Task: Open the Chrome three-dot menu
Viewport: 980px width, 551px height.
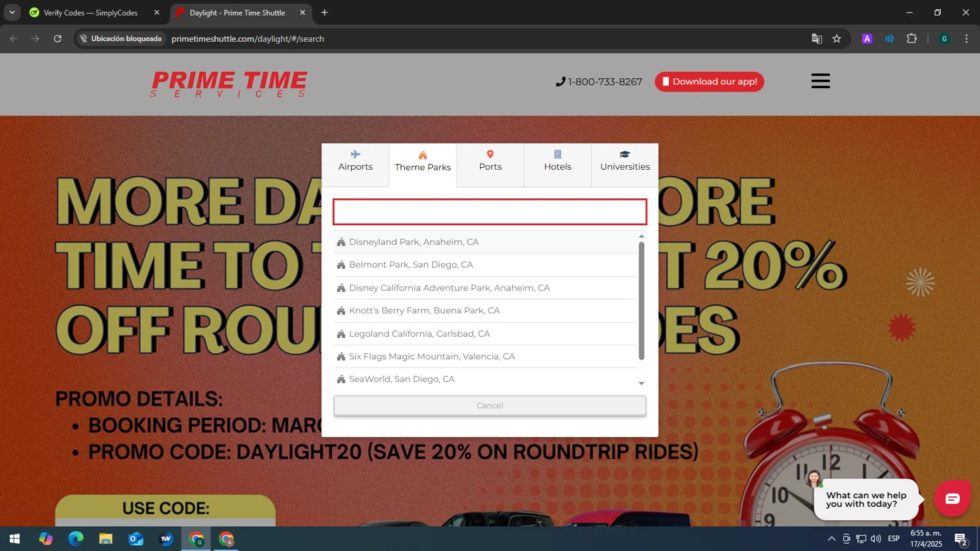Action: (x=966, y=39)
